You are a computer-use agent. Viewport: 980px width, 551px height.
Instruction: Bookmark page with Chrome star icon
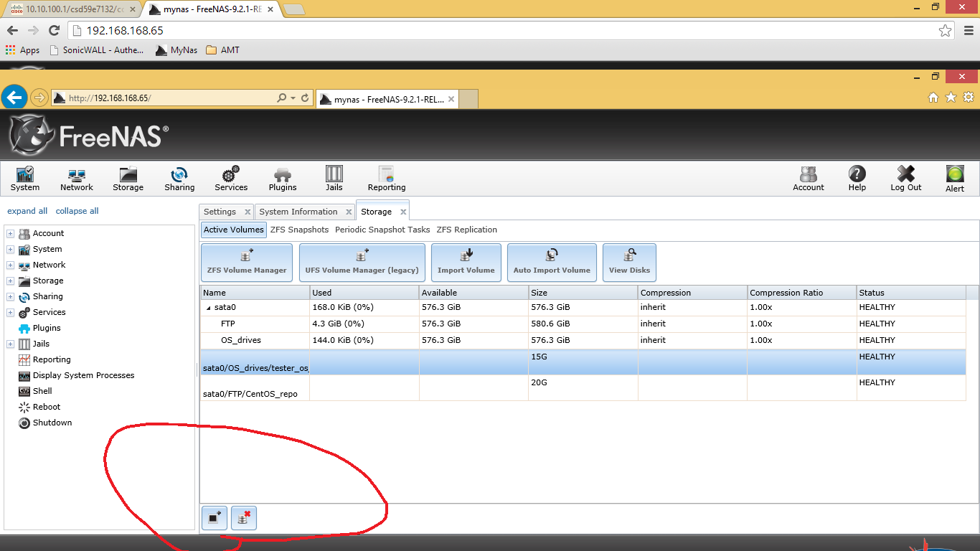point(945,31)
